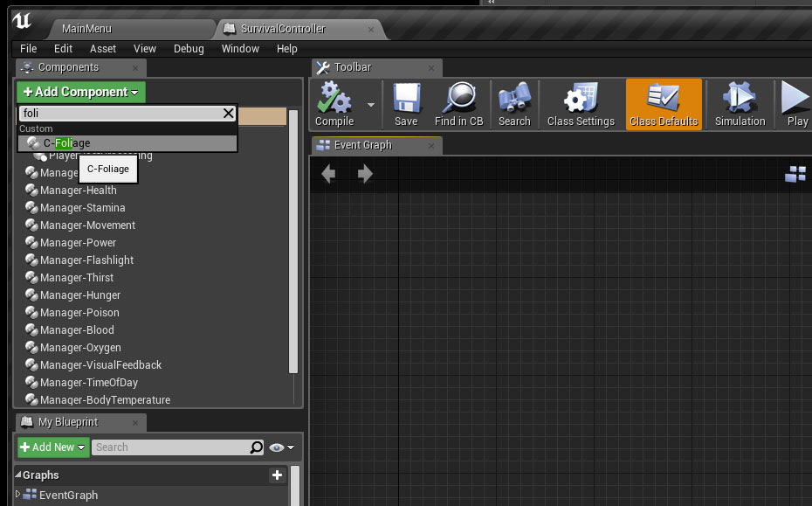Go forward with graph right arrow
This screenshot has height=506, width=812.
(365, 174)
